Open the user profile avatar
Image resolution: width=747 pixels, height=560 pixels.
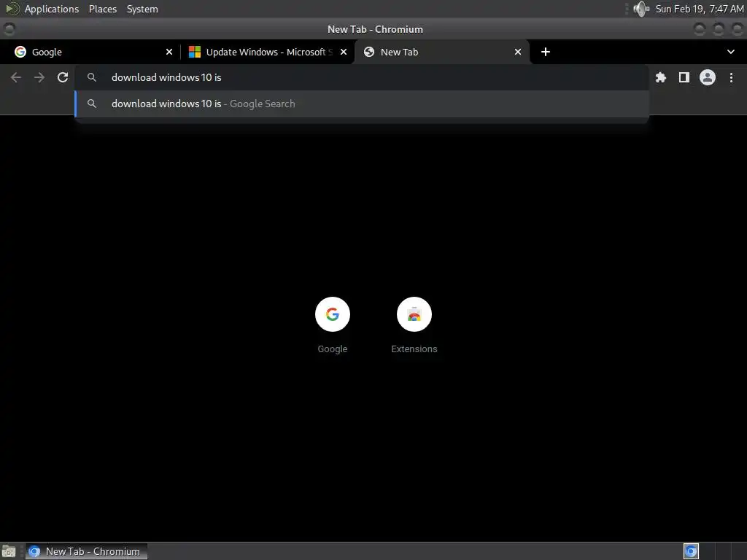tap(708, 77)
